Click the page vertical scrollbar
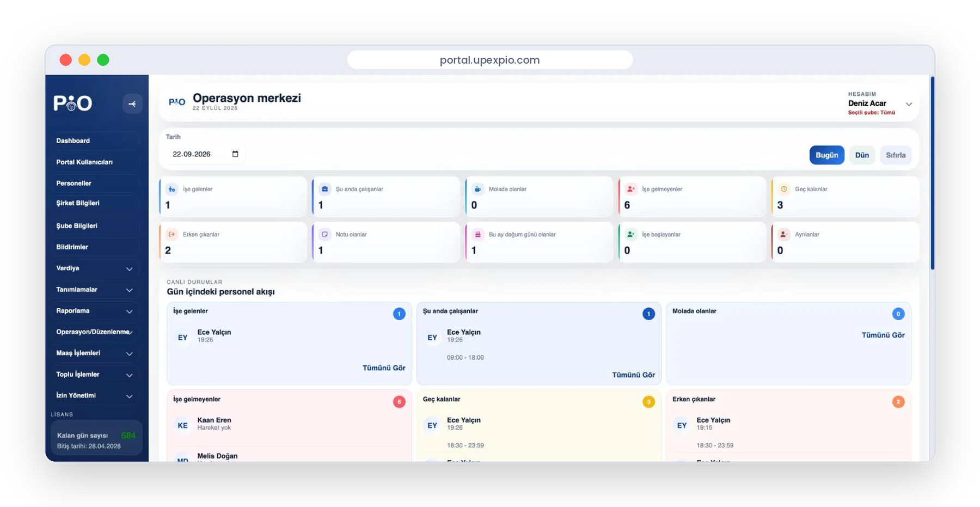Viewport: 980px width, 507px height. (933, 173)
